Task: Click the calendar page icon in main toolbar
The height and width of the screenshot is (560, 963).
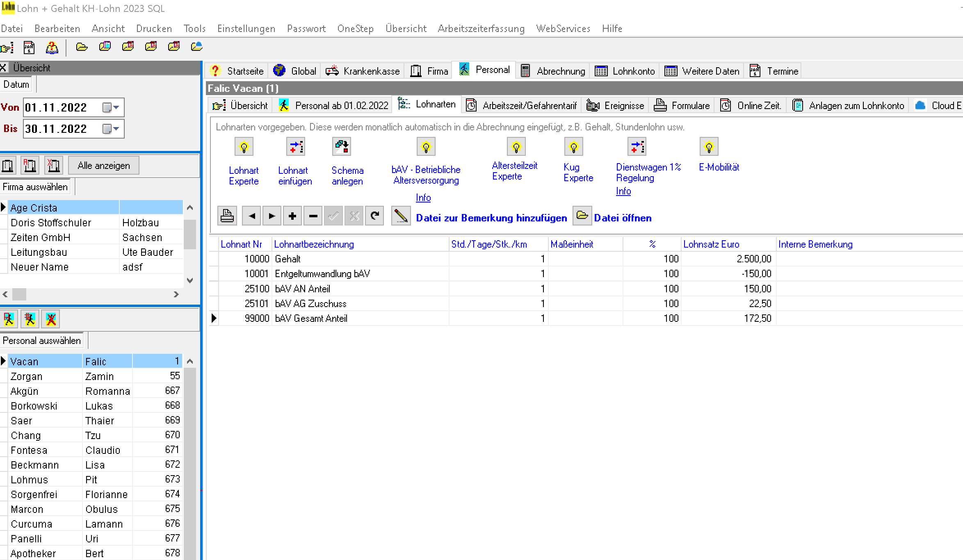Action: coord(29,48)
